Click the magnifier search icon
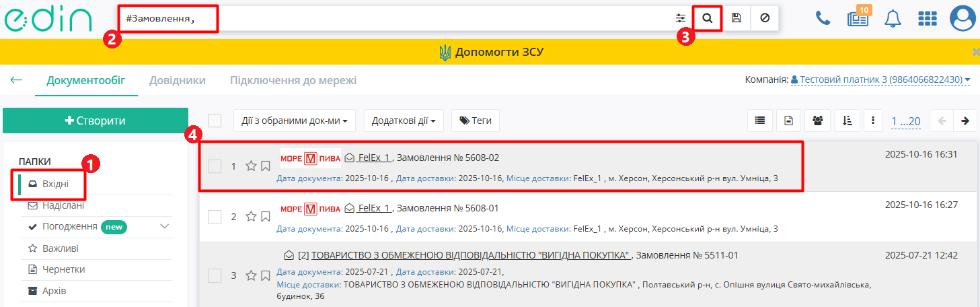This screenshot has width=980, height=307. tap(707, 18)
